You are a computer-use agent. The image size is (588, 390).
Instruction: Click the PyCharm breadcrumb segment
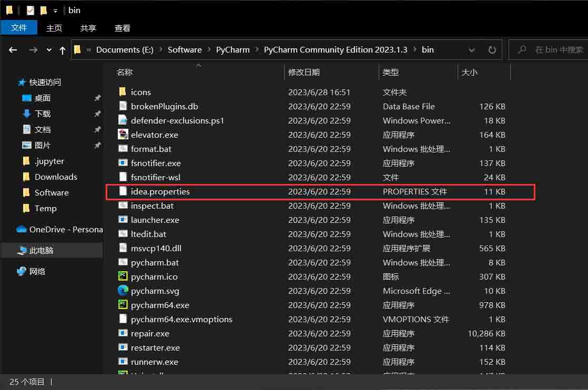point(232,50)
